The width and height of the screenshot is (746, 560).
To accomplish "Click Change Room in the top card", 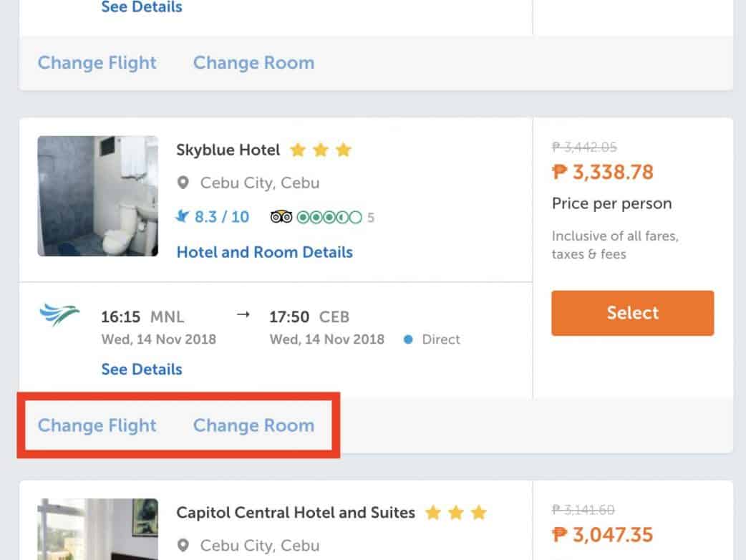I will (253, 63).
